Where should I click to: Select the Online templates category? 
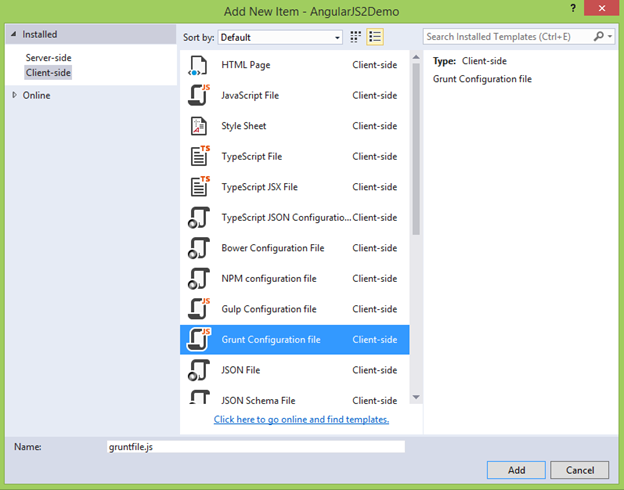(36, 96)
